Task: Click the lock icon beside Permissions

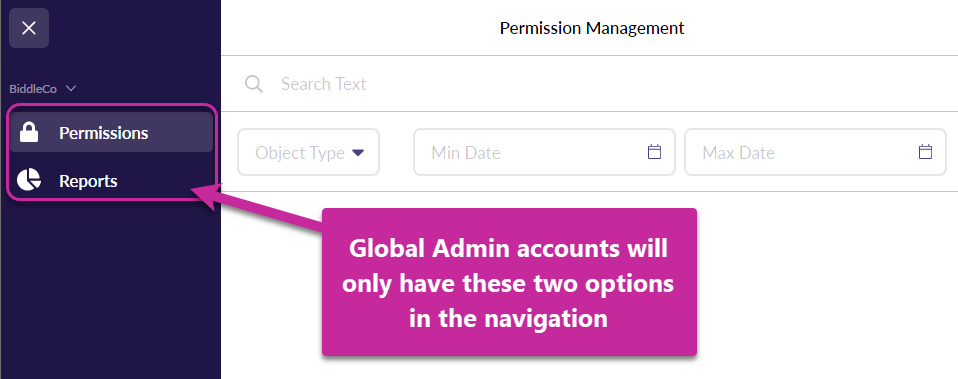Action: 29,133
